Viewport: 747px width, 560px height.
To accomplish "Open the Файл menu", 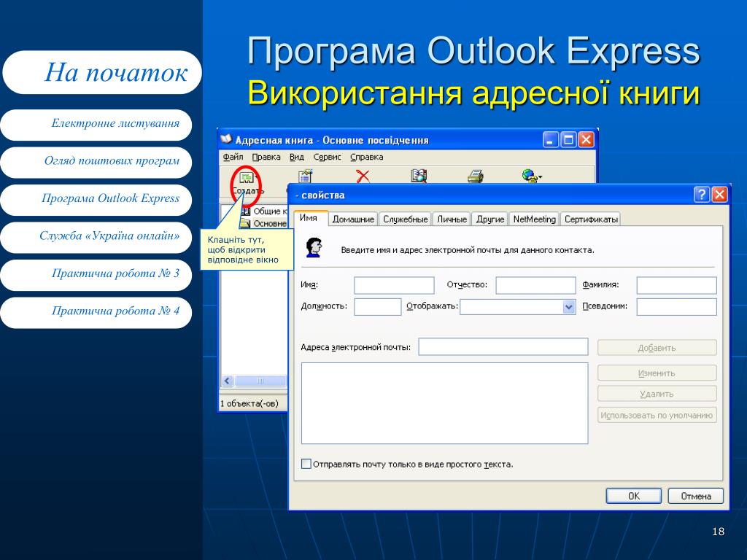I will 233,157.
